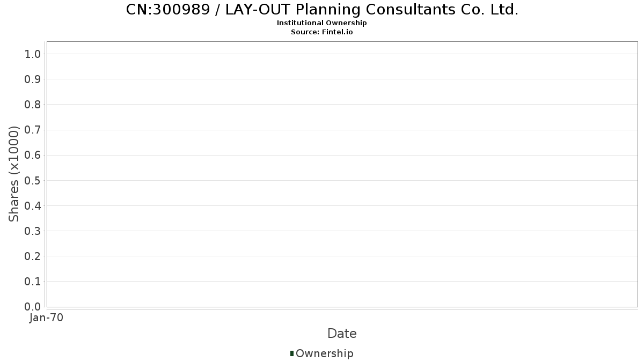The image size is (644, 362).
Task: Click the Shares (x1000) y-axis title
Action: pyautogui.click(x=14, y=174)
